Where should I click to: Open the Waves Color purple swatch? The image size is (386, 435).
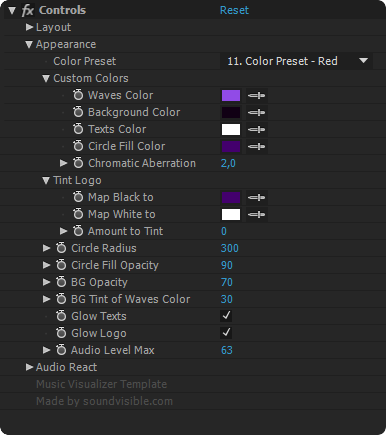tap(231, 95)
